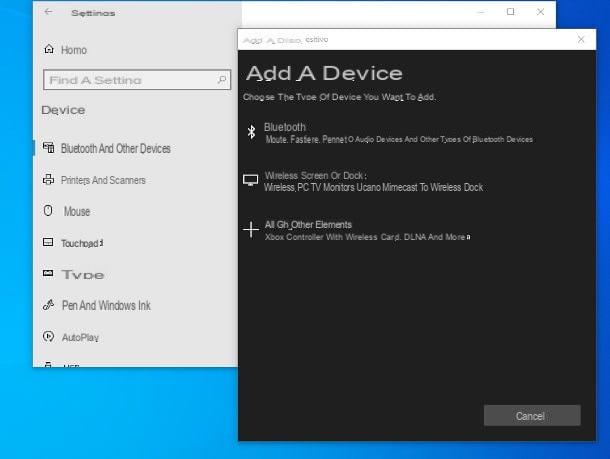Click the back arrow in Settings window

pos(48,12)
